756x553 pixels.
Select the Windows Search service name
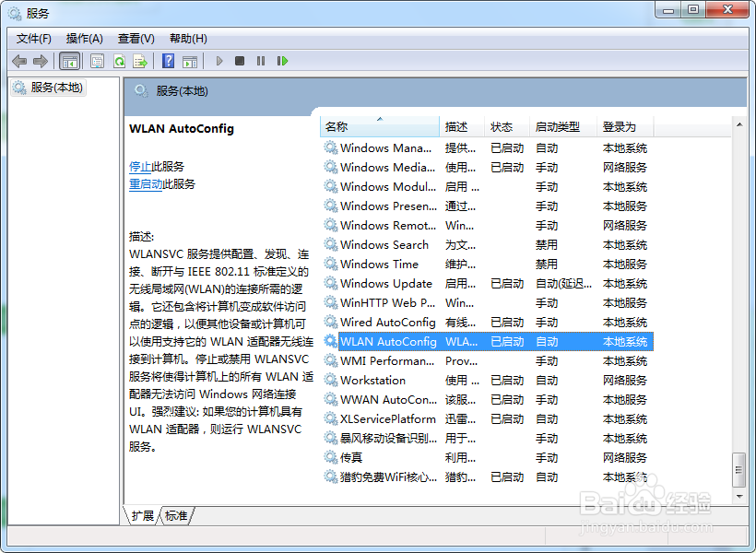[x=384, y=245]
